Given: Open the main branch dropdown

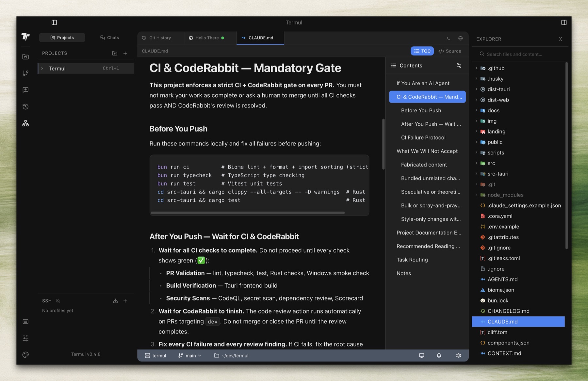Looking at the screenshot, I should 190,356.
